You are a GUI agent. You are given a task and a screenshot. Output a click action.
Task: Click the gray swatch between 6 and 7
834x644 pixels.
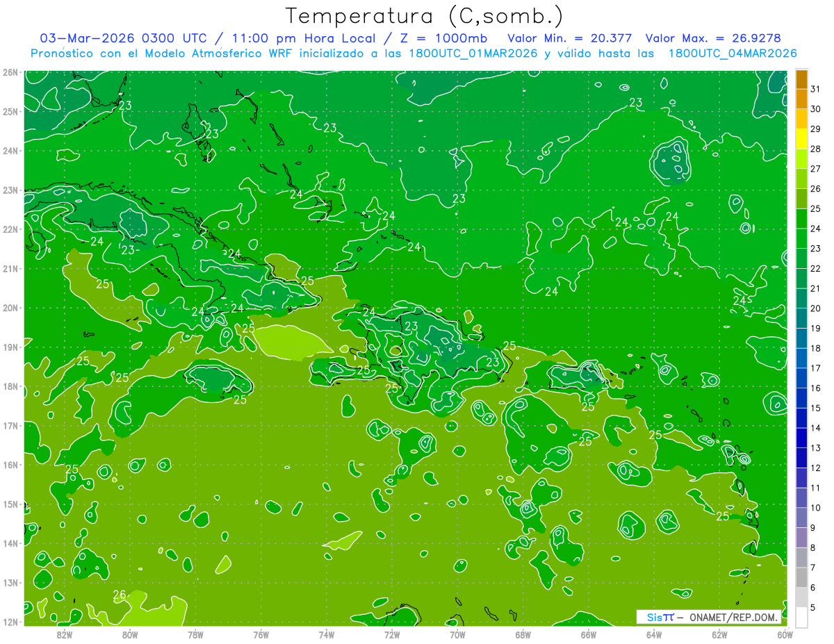coord(801,577)
